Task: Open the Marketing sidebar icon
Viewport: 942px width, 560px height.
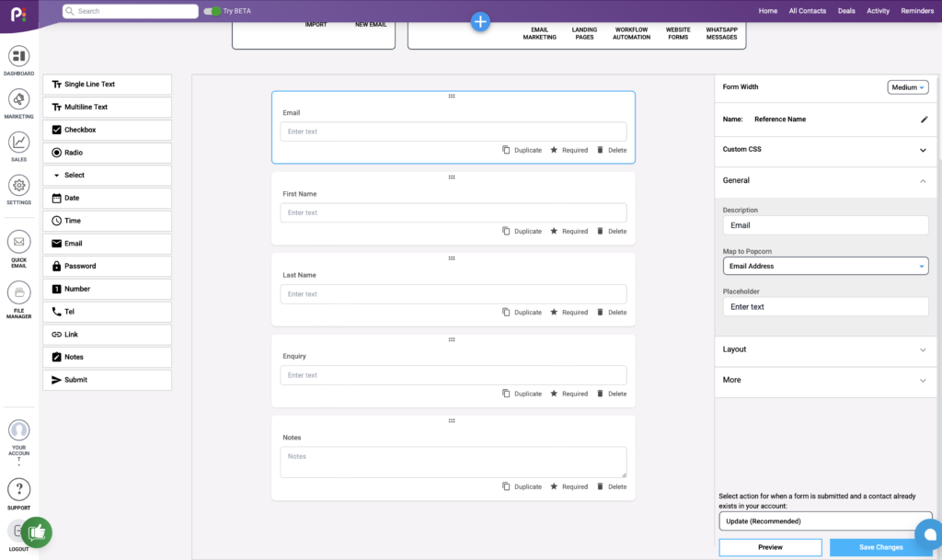Action: [x=18, y=99]
